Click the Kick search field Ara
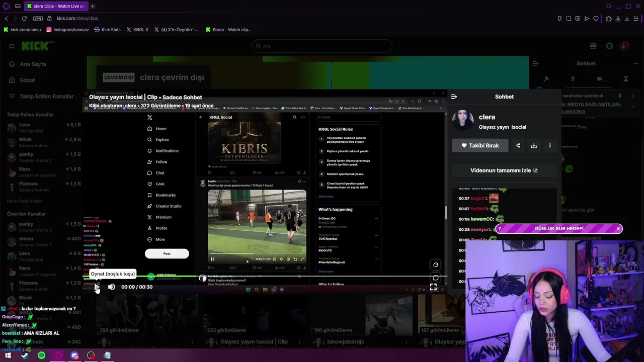Screen dimensions: 644x362 click(x=322, y=46)
